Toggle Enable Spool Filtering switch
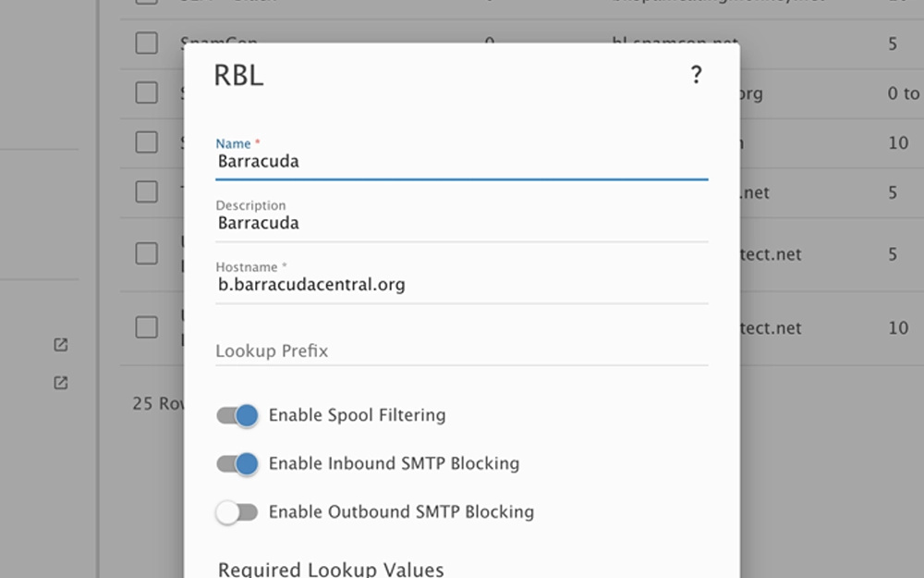Screen dimensions: 924x578 [237, 415]
